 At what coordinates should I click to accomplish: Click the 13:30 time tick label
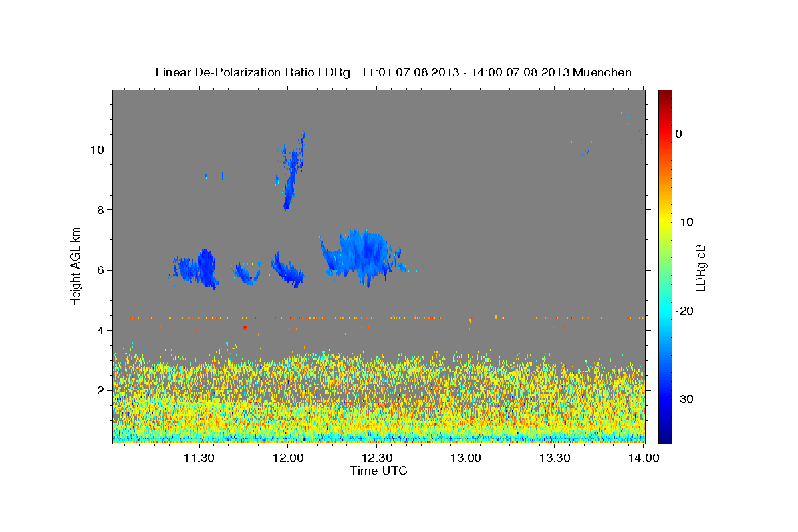click(x=555, y=458)
